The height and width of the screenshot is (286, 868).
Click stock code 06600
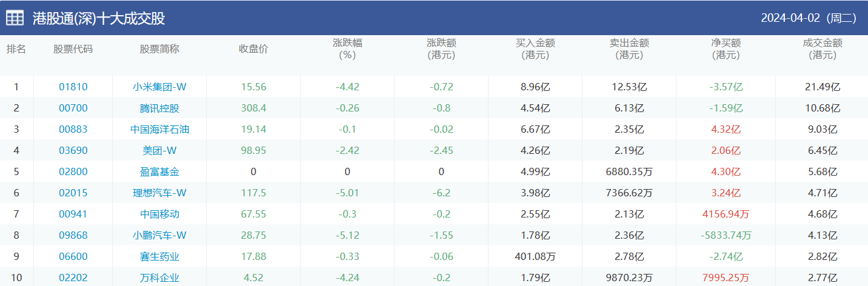click(73, 256)
